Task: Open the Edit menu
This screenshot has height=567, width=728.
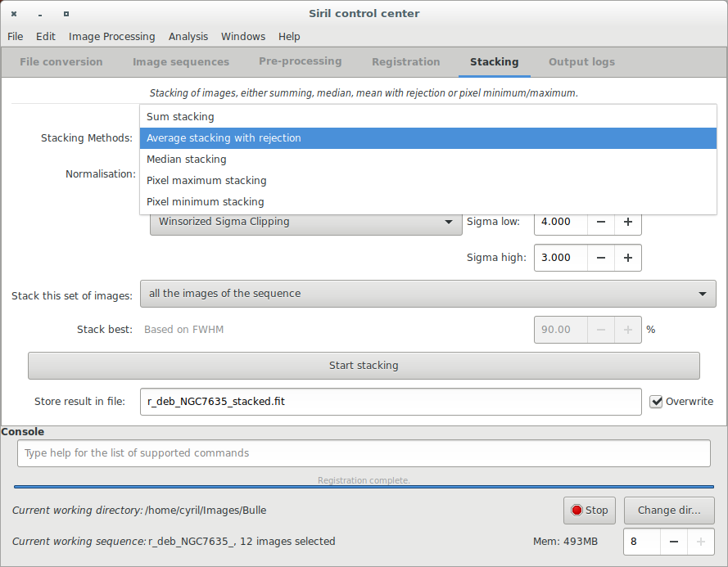Action: (x=46, y=36)
